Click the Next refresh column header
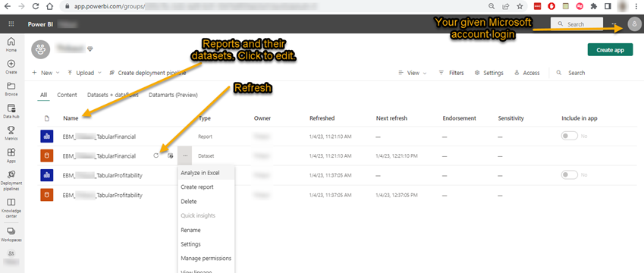Screen dimensions: 644x273 click(x=391, y=118)
